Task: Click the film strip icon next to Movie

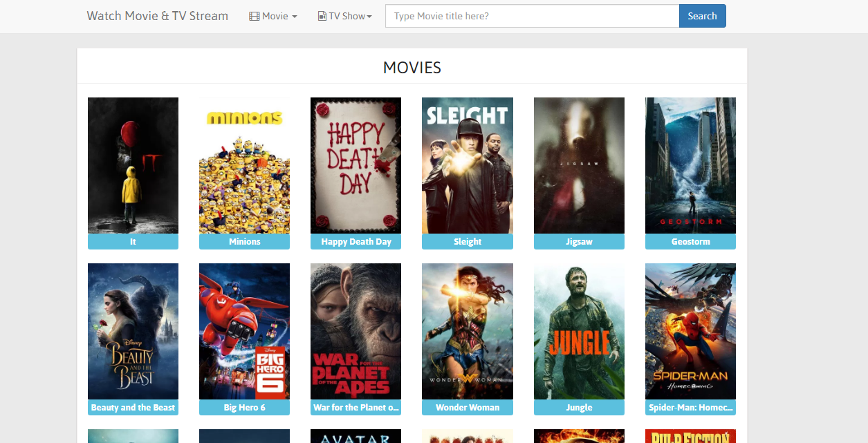Action: click(x=253, y=15)
